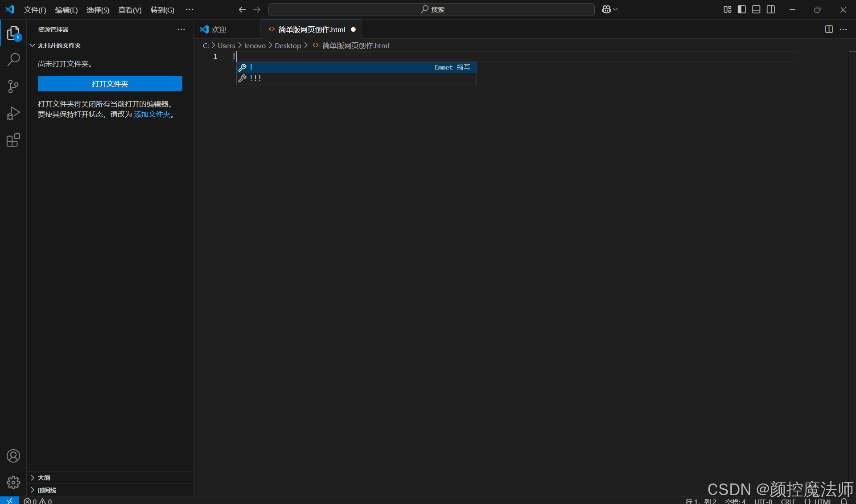
Task: Open the Search view in activity bar
Action: pyautogui.click(x=13, y=59)
